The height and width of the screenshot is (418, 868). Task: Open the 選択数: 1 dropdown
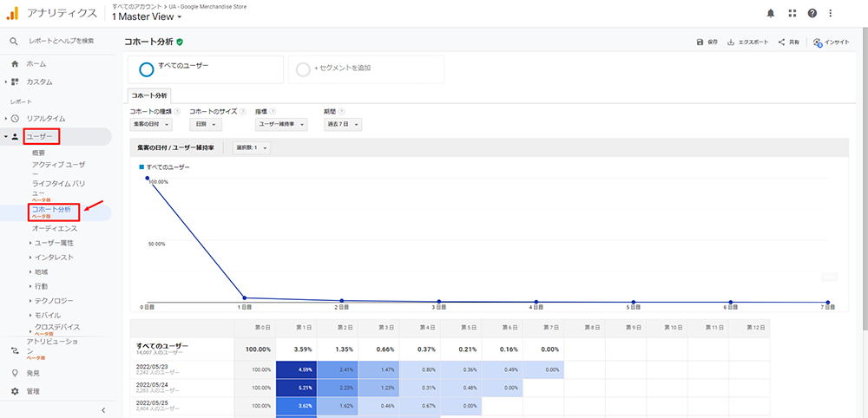252,147
